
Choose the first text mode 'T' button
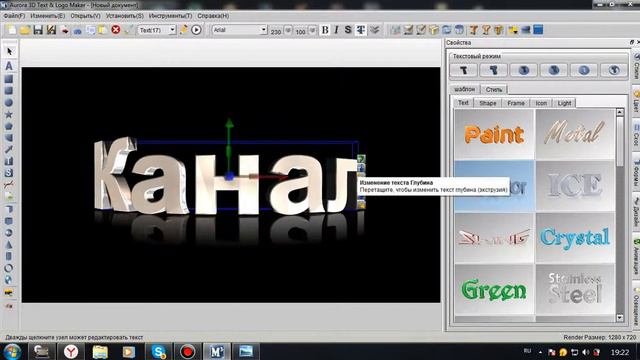[464, 70]
